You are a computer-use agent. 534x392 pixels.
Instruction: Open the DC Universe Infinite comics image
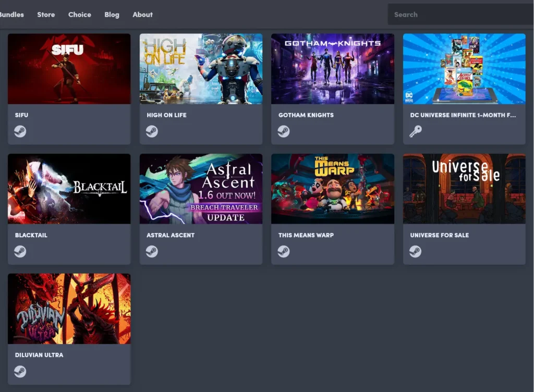pos(465,69)
